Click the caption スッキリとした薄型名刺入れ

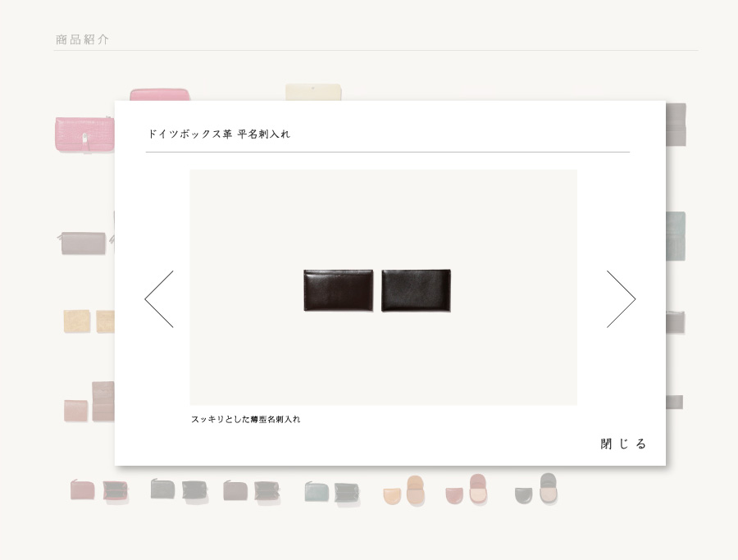(246, 419)
